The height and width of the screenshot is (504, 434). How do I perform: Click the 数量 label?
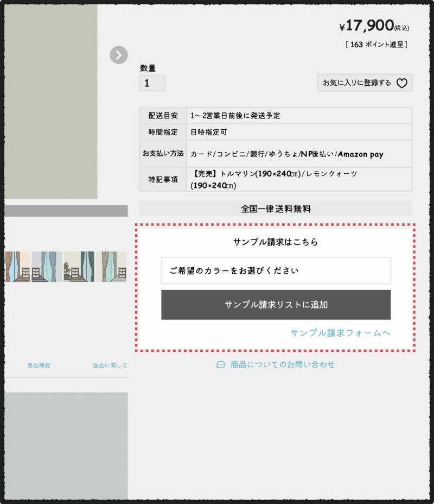[x=148, y=68]
